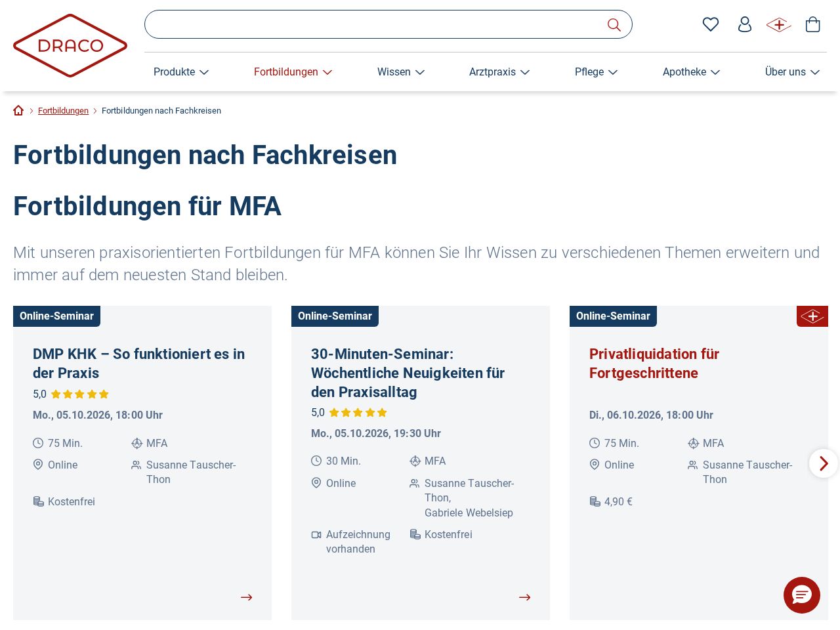Image resolution: width=840 pixels, height=630 pixels.
Task: Click clock icon beside 30 Min.
Action: (x=316, y=461)
